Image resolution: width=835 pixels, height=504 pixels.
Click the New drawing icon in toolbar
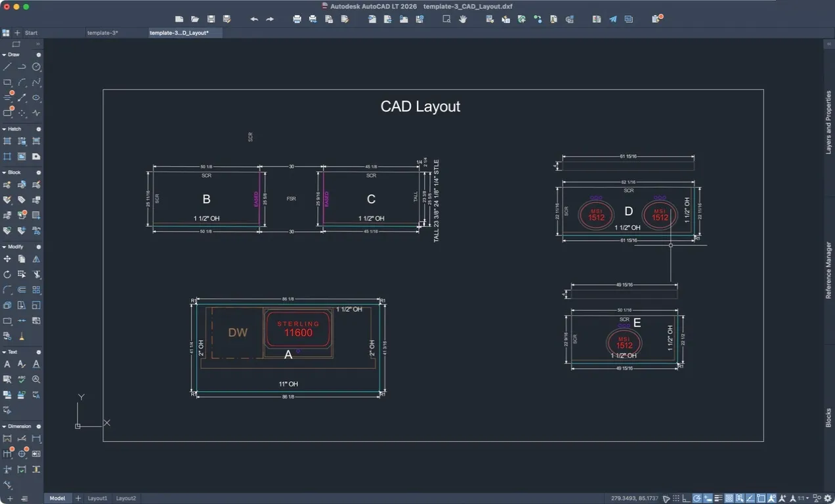tap(180, 19)
